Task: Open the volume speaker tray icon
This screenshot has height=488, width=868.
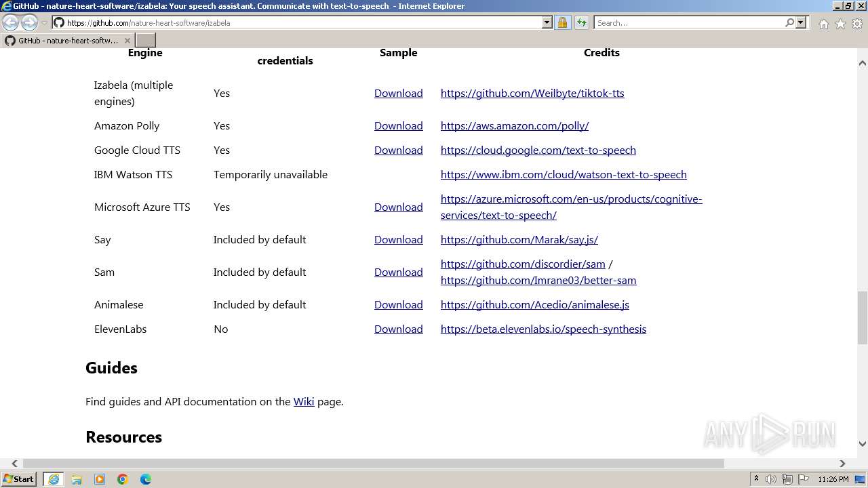Action: (771, 479)
